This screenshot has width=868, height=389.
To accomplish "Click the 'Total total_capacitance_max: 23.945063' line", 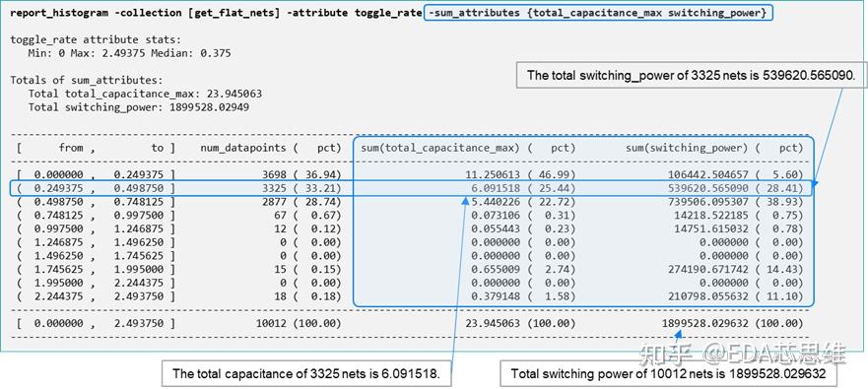I will point(145,95).
